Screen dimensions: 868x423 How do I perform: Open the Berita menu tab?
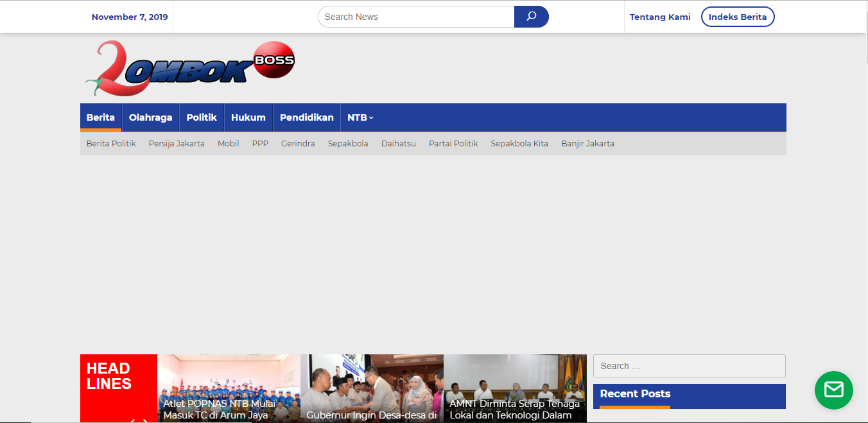pyautogui.click(x=101, y=117)
